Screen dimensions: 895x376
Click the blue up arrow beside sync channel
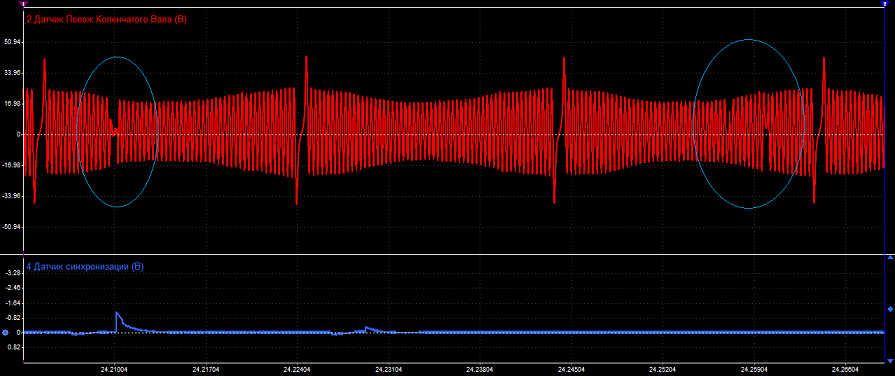(x=889, y=259)
